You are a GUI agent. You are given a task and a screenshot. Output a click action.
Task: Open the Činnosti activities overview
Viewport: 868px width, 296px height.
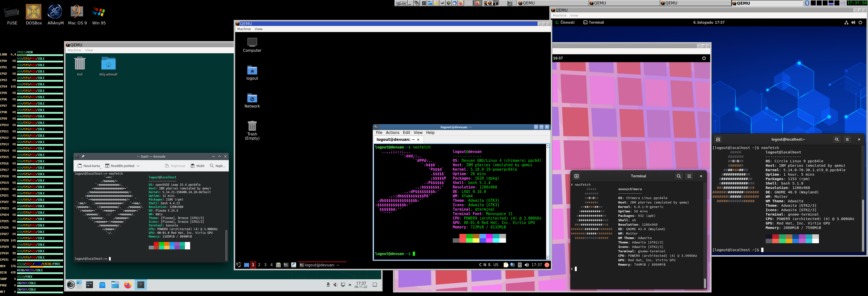567,22
